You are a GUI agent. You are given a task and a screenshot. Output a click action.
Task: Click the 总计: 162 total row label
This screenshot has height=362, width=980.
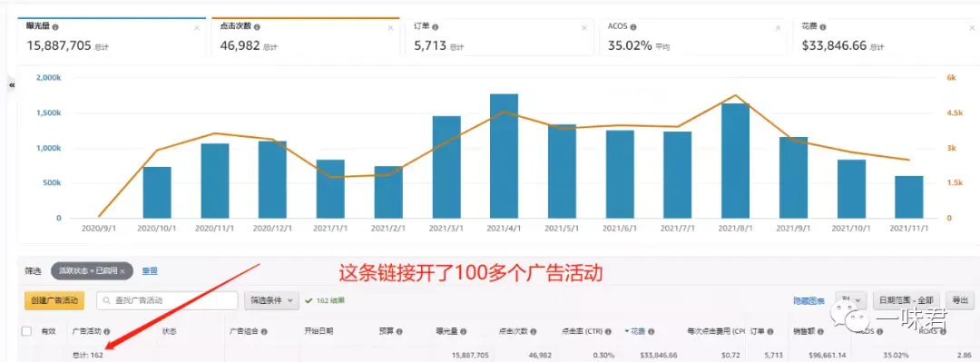(87, 355)
